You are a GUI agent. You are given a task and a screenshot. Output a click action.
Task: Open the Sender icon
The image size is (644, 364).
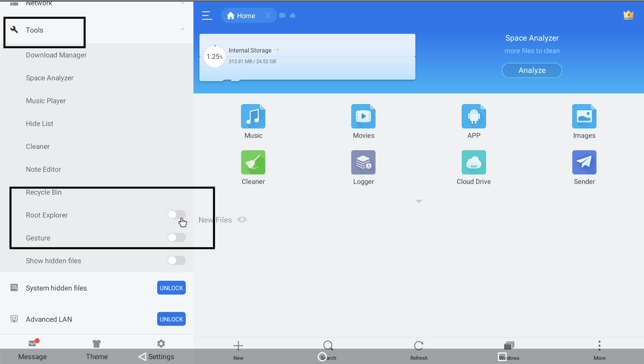584,163
